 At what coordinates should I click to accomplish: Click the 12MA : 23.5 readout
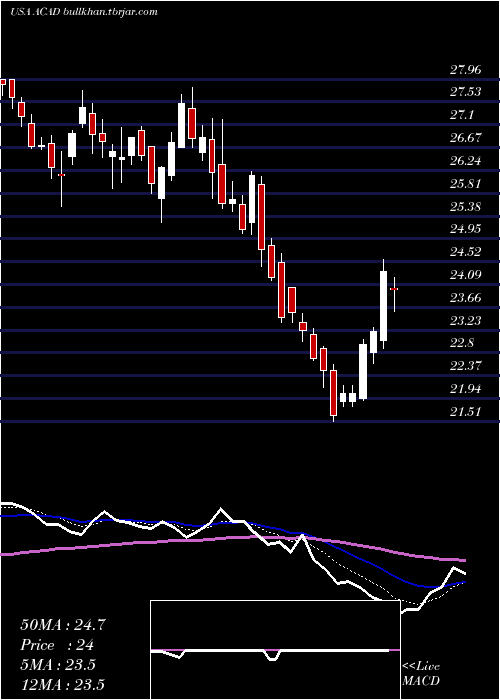pos(62,684)
